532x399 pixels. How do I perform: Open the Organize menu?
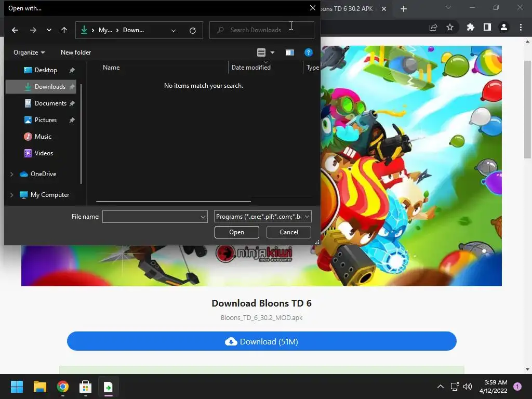29,52
